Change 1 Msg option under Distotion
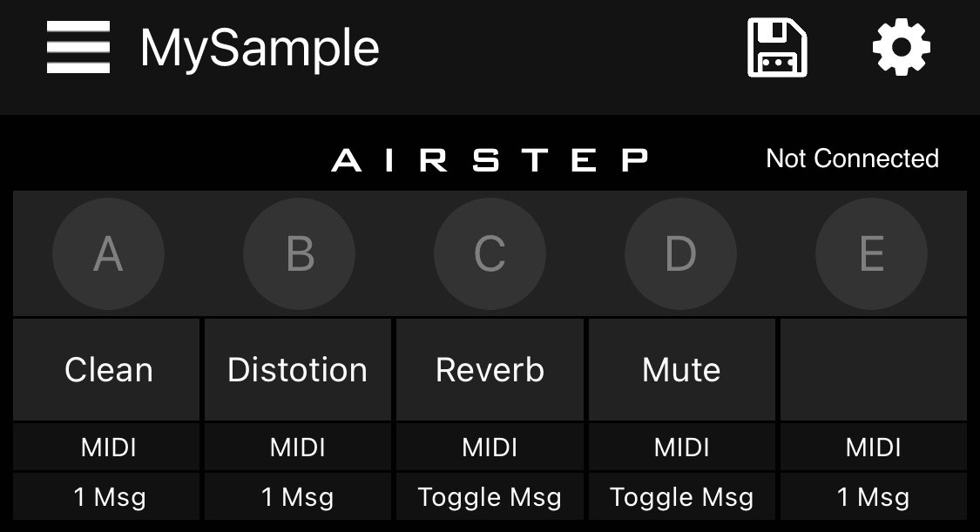 point(298,497)
